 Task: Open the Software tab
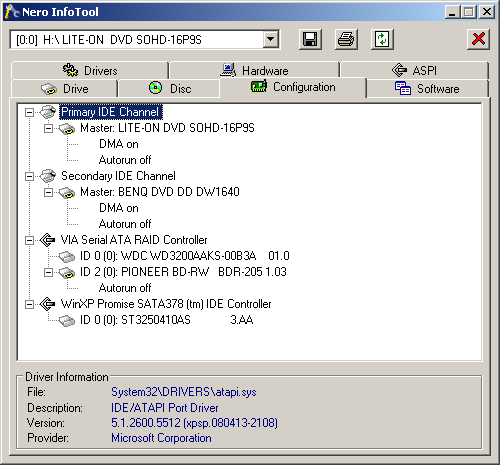[x=427, y=89]
